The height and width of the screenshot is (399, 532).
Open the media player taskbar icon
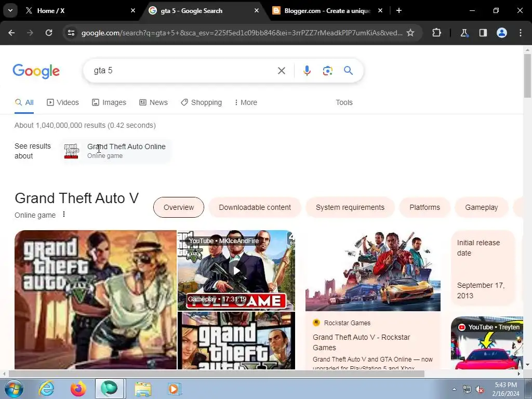coord(174,389)
